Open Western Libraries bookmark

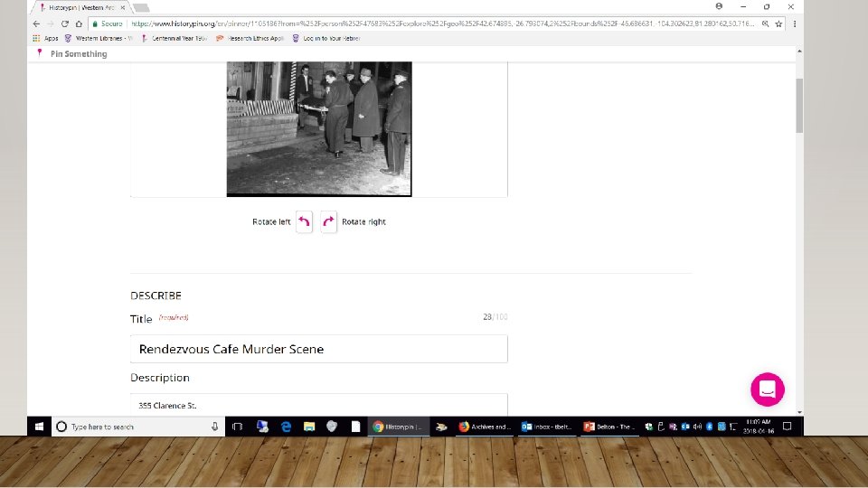pyautogui.click(x=99, y=38)
